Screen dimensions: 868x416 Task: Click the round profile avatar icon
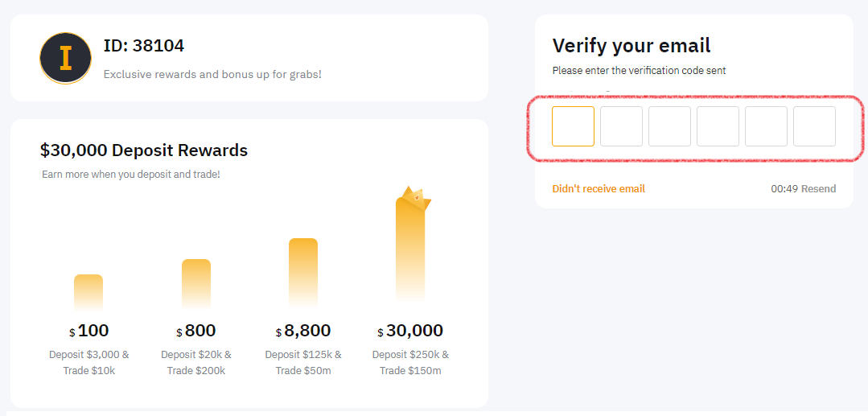(65, 58)
